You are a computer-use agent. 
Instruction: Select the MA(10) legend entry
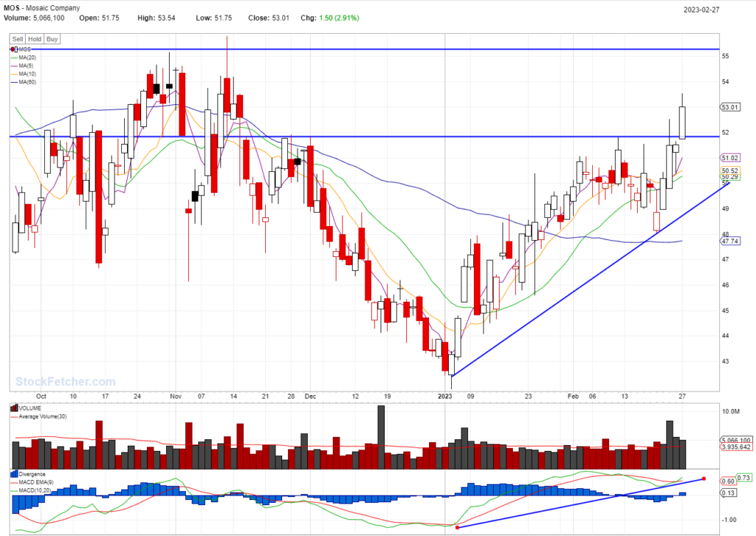pos(24,74)
